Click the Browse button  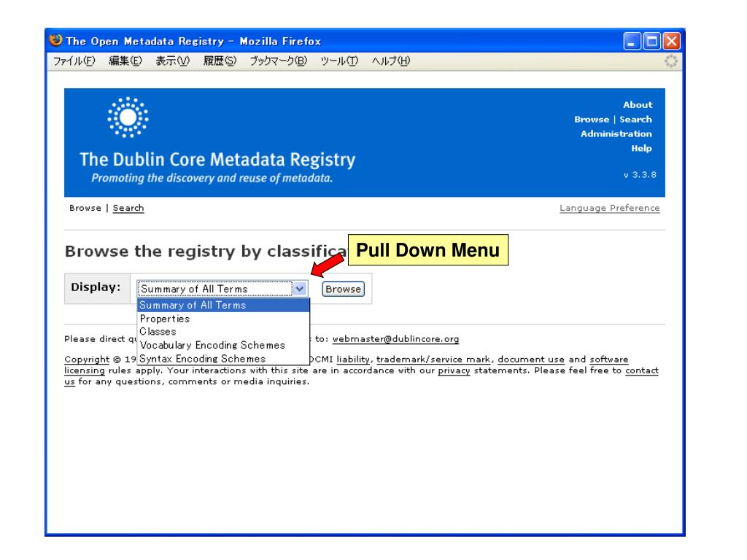(x=343, y=289)
